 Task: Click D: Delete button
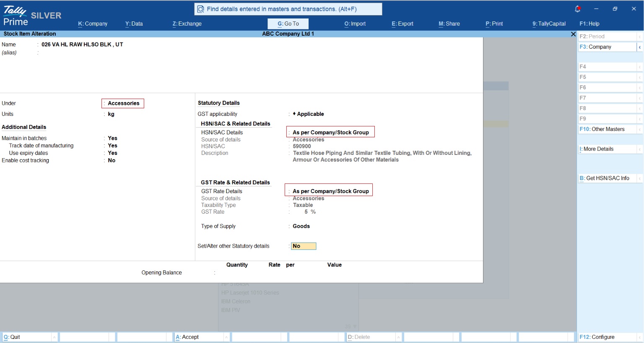click(x=371, y=337)
